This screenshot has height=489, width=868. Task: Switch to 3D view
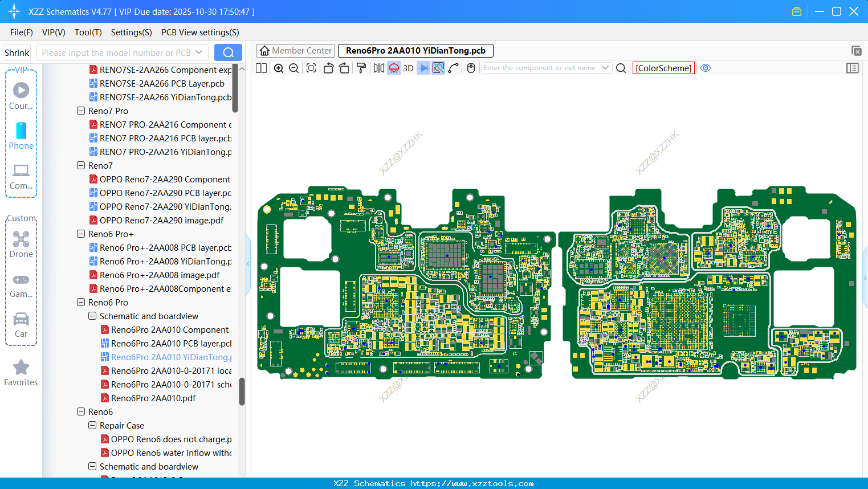(408, 68)
